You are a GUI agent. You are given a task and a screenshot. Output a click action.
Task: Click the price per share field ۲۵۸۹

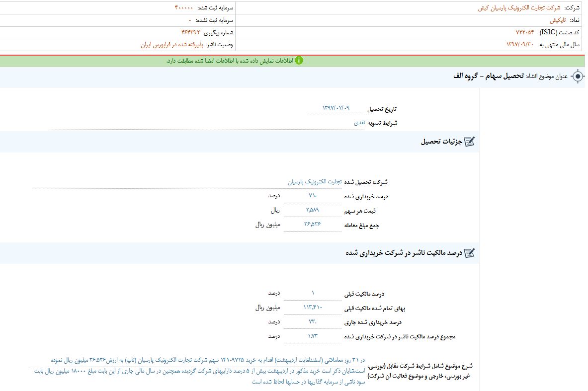(x=312, y=210)
